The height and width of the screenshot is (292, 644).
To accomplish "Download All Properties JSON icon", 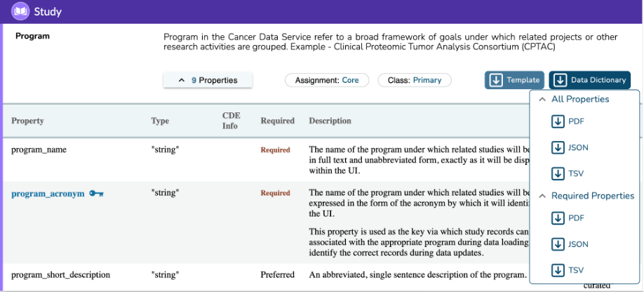I will click(558, 147).
